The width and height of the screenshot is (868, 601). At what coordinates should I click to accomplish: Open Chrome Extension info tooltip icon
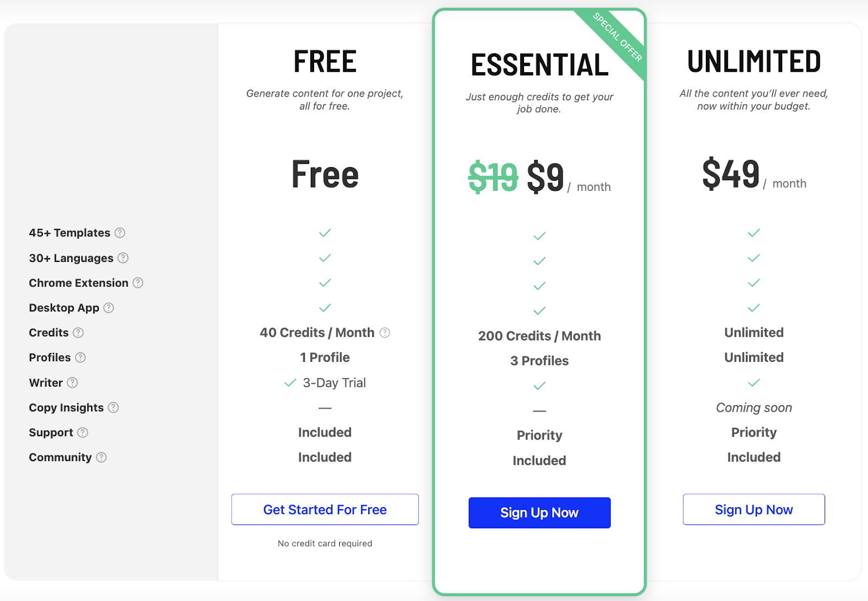pos(138,283)
